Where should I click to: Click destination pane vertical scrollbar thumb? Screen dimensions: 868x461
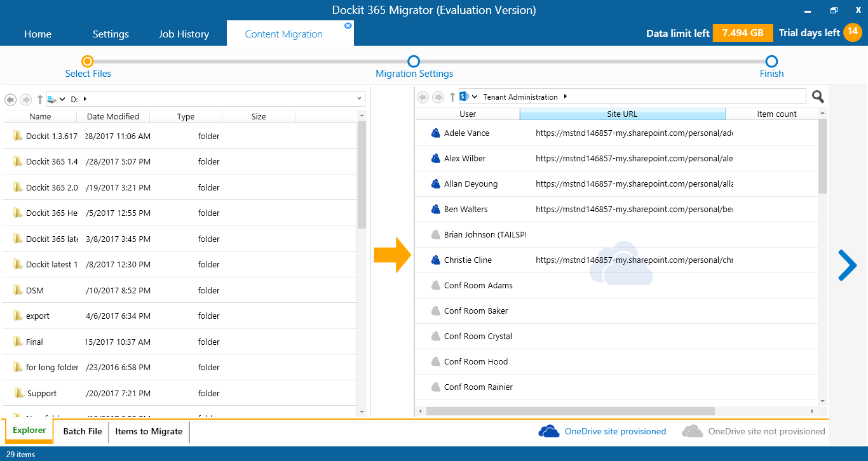pyautogui.click(x=822, y=156)
